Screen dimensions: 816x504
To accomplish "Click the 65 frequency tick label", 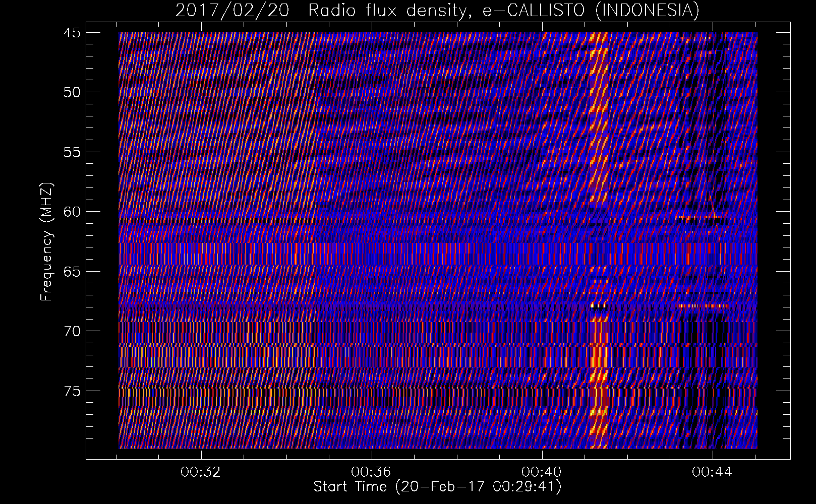I will [x=72, y=272].
